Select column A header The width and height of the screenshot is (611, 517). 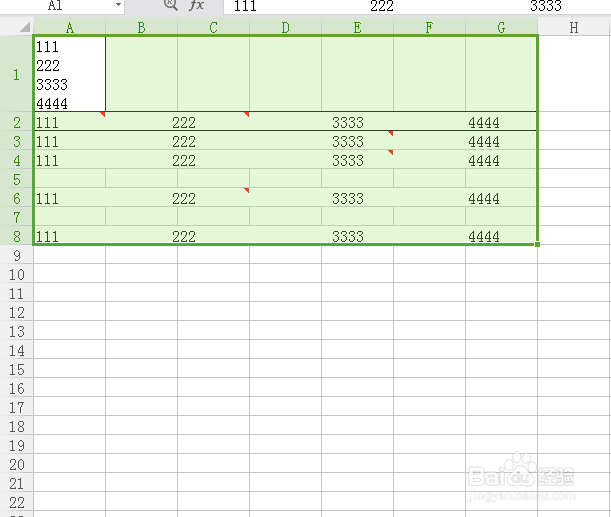[x=69, y=27]
